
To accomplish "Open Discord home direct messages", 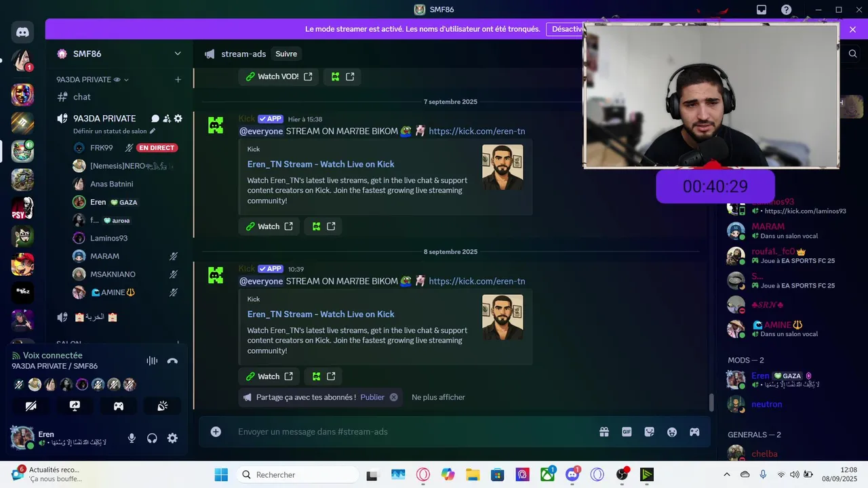I will tap(22, 31).
